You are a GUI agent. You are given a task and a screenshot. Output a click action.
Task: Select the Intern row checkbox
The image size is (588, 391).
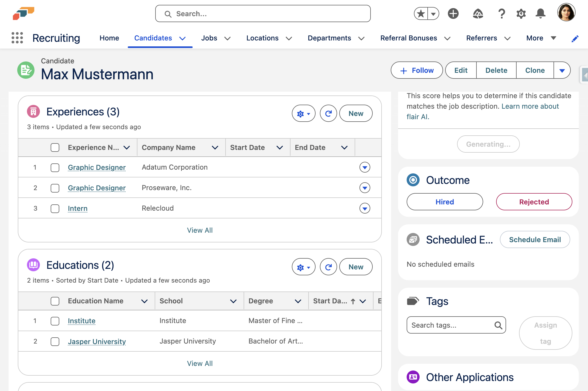pyautogui.click(x=55, y=208)
